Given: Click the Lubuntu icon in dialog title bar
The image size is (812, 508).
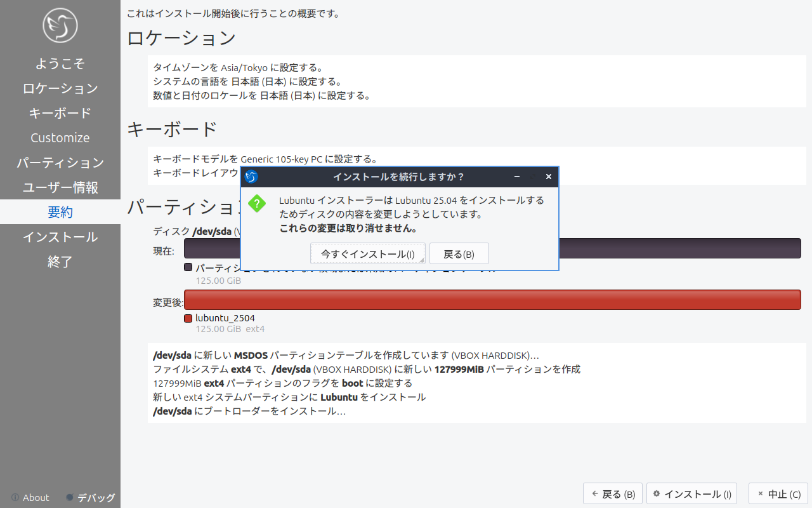Looking at the screenshot, I should (251, 177).
